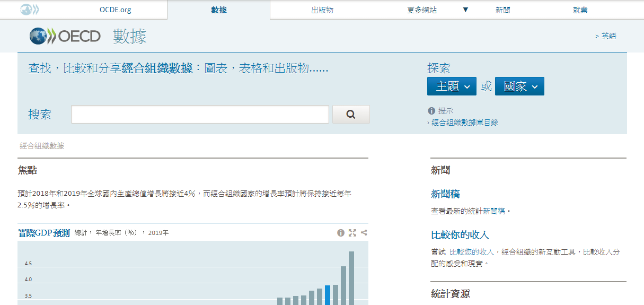Expand chart to fullscreen icon

tap(352, 233)
